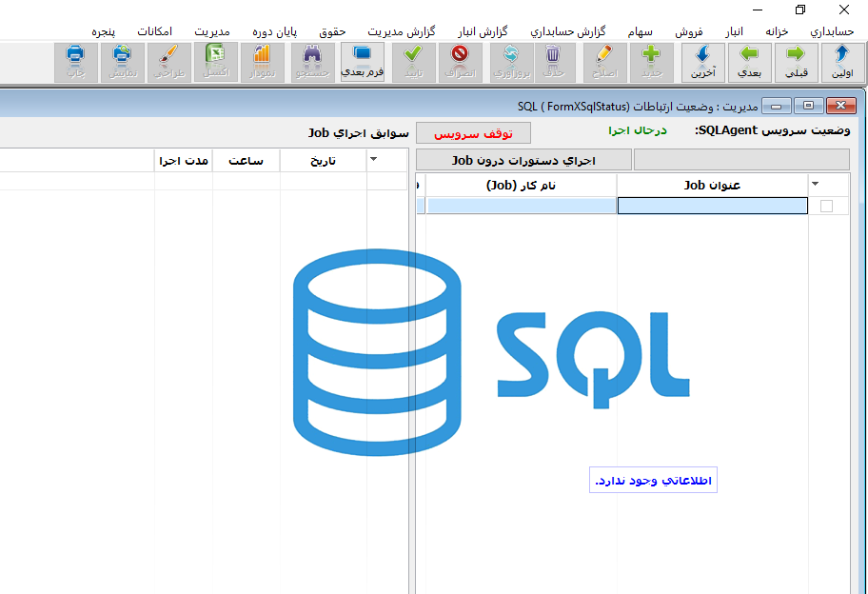Add a new record with جديد plus icon
This screenshot has height=594, width=868.
[x=652, y=63]
